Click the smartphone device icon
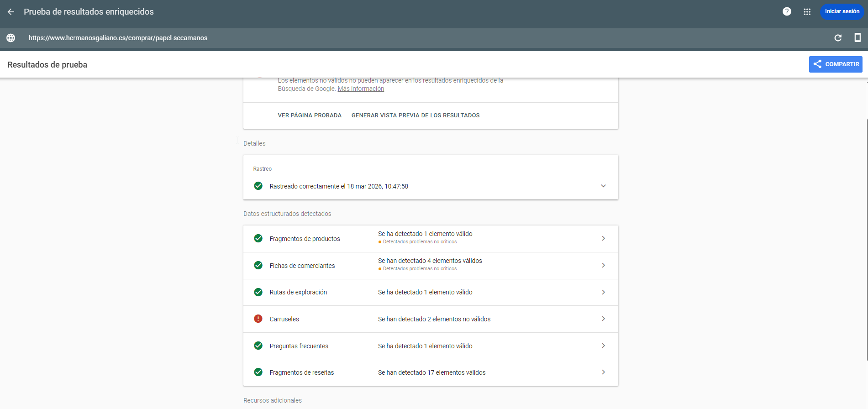 tap(857, 38)
